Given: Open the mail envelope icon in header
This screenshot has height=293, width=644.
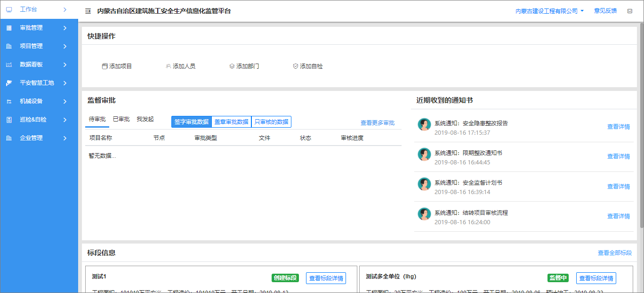Looking at the screenshot, I should [630, 11].
